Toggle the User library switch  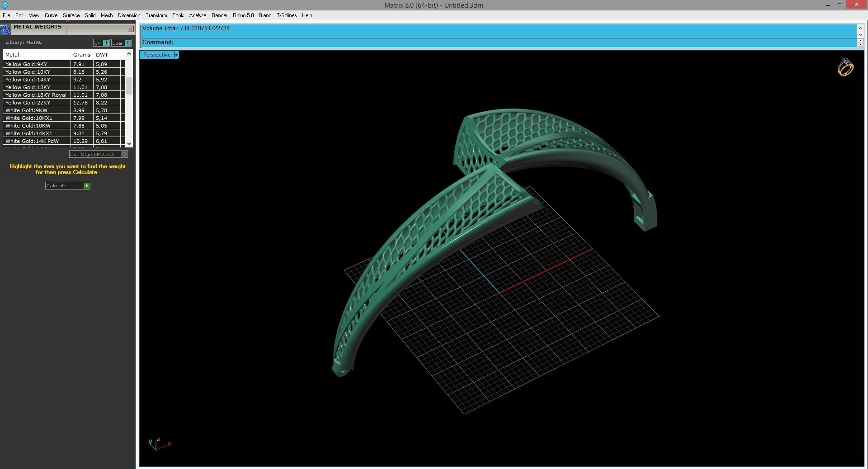point(121,43)
